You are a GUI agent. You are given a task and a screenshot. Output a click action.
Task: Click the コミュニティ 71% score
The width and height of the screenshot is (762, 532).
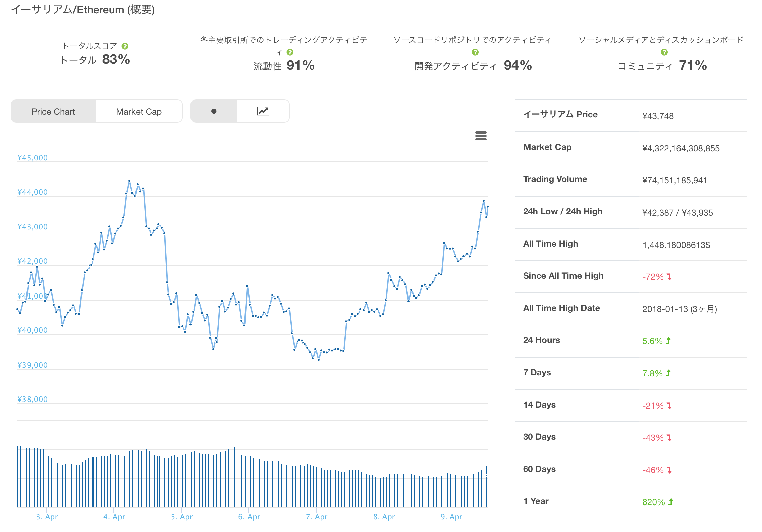click(x=662, y=65)
